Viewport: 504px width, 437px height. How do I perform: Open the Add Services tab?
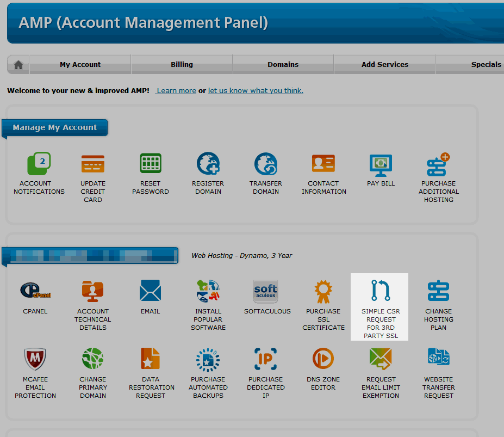coord(384,64)
